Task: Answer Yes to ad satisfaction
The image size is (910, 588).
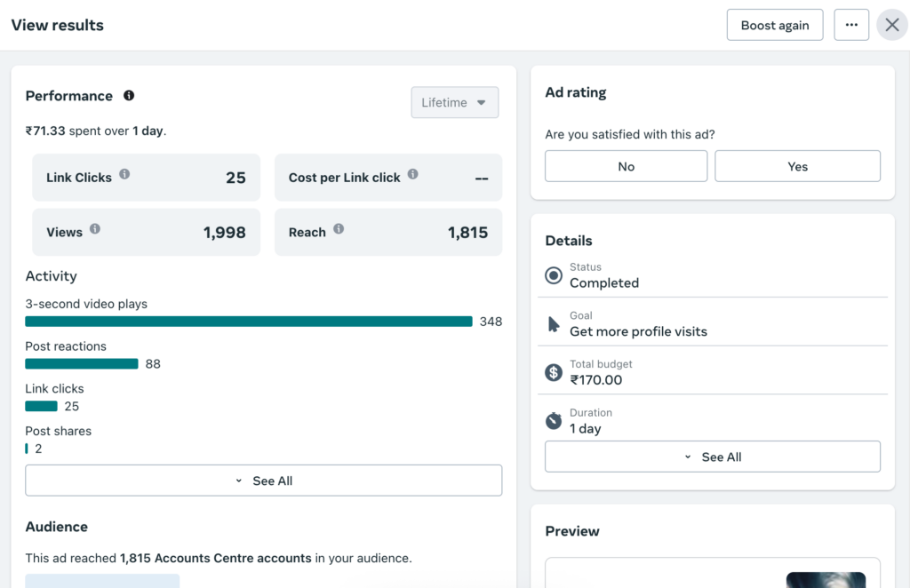Action: pyautogui.click(x=797, y=166)
